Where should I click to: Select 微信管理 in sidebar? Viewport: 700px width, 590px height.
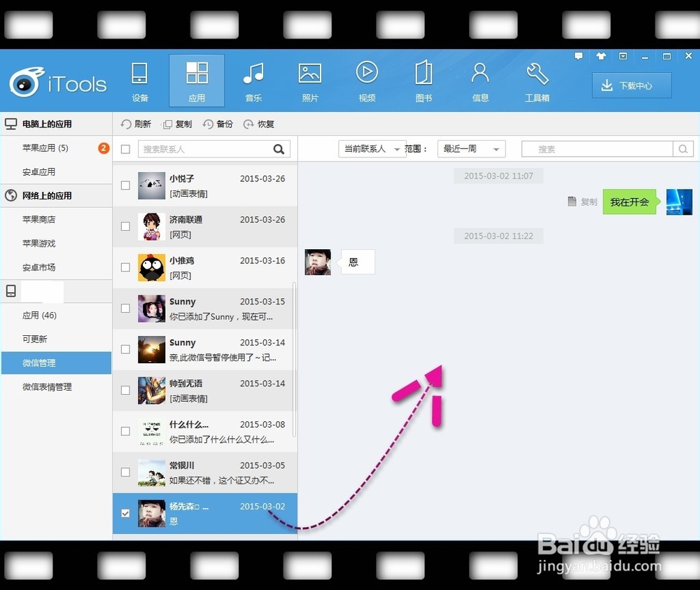[56, 363]
